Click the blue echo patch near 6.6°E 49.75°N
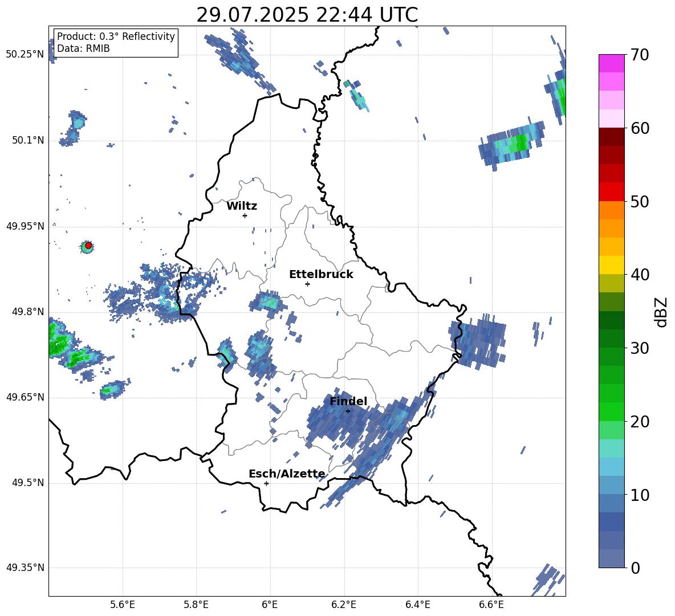 pyautogui.click(x=478, y=342)
